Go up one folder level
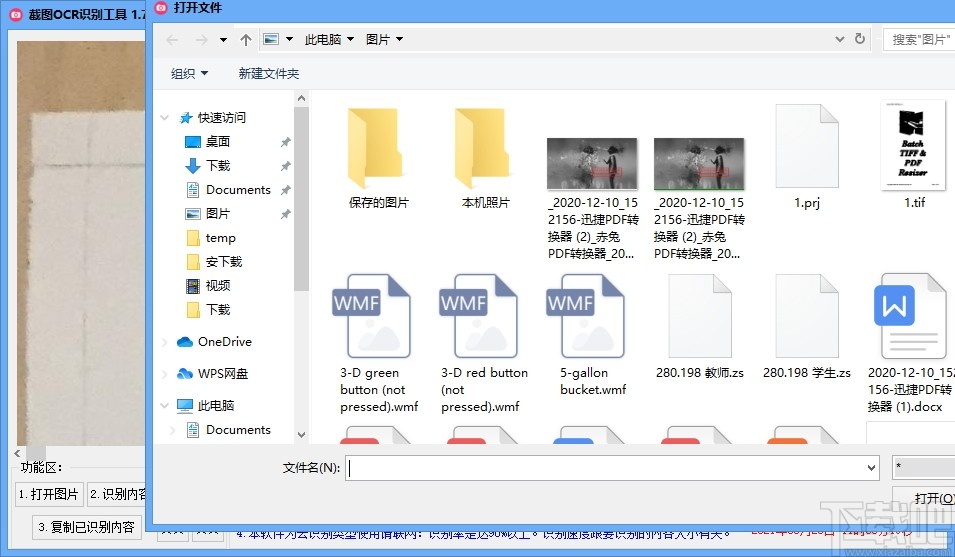 tap(245, 40)
